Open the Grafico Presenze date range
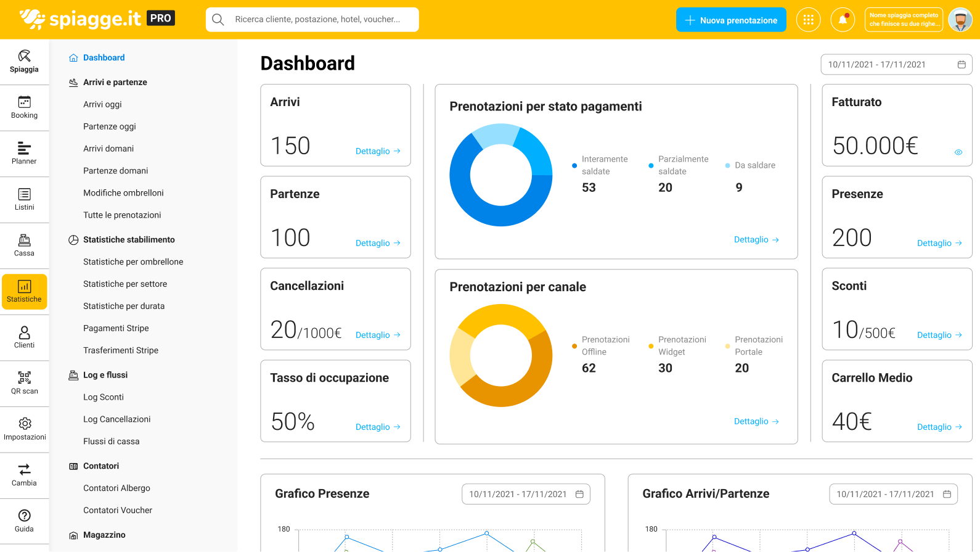This screenshot has height=552, width=980. [x=526, y=495]
